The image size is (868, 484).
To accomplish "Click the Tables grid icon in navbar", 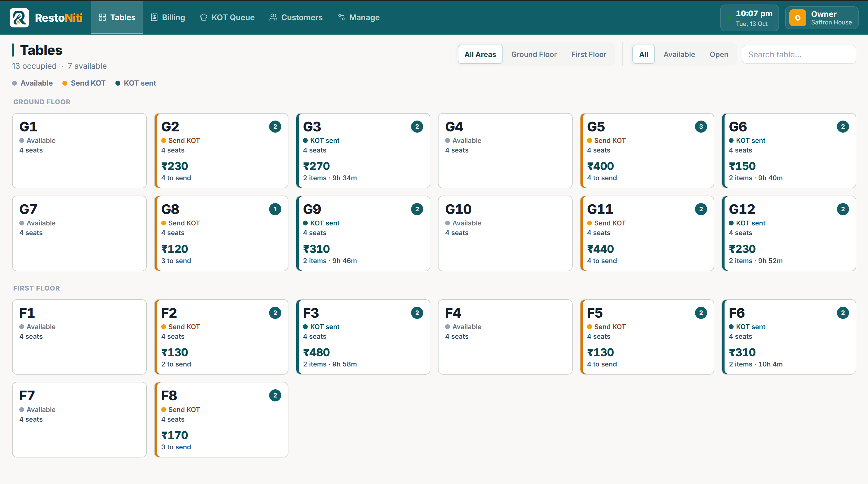I will 102,17.
